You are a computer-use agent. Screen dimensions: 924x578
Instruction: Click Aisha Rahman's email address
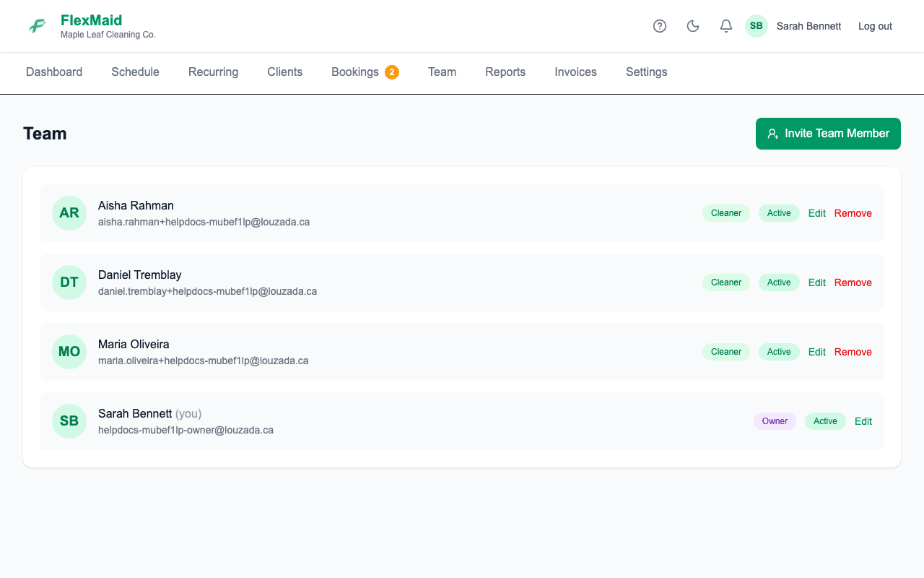204,223
